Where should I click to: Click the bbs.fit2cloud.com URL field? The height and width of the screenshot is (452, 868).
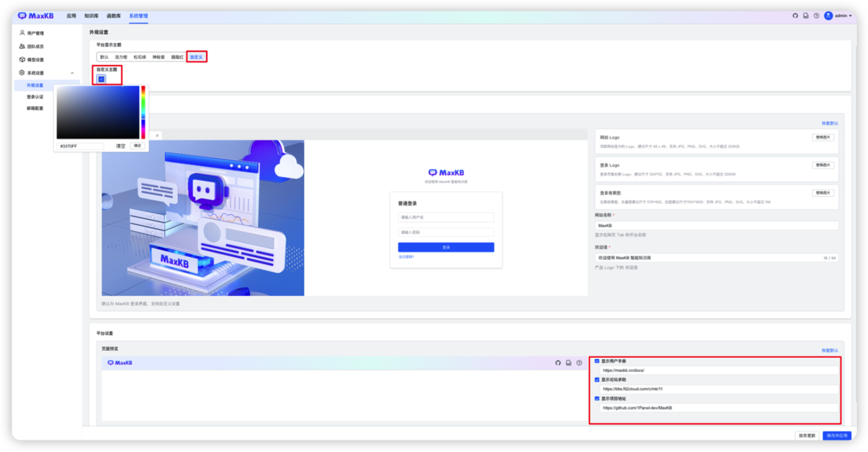(x=719, y=389)
